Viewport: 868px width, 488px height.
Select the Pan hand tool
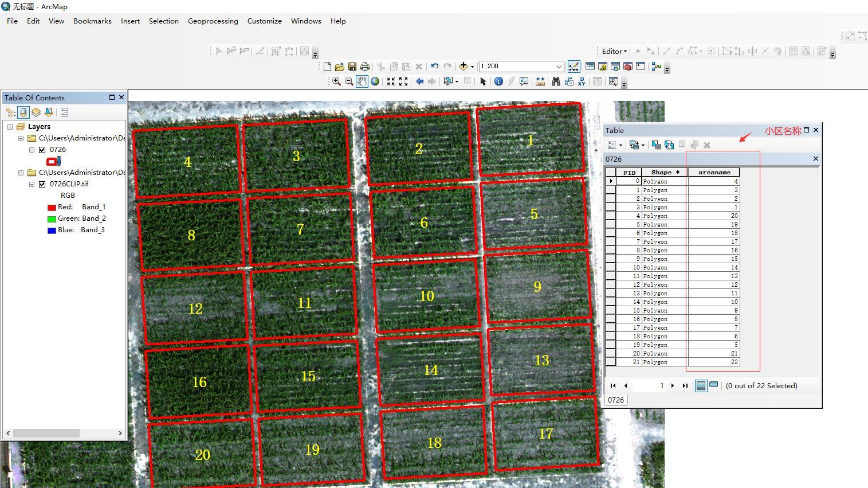(x=362, y=81)
